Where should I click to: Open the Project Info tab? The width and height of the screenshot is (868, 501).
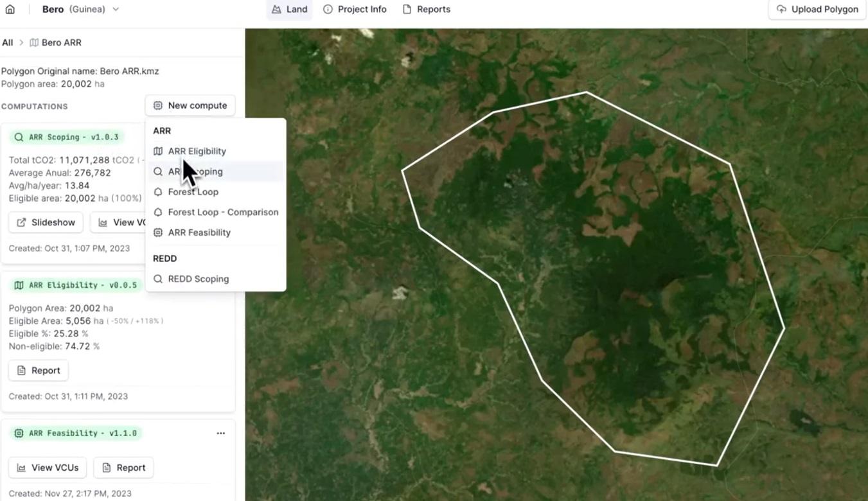(355, 9)
